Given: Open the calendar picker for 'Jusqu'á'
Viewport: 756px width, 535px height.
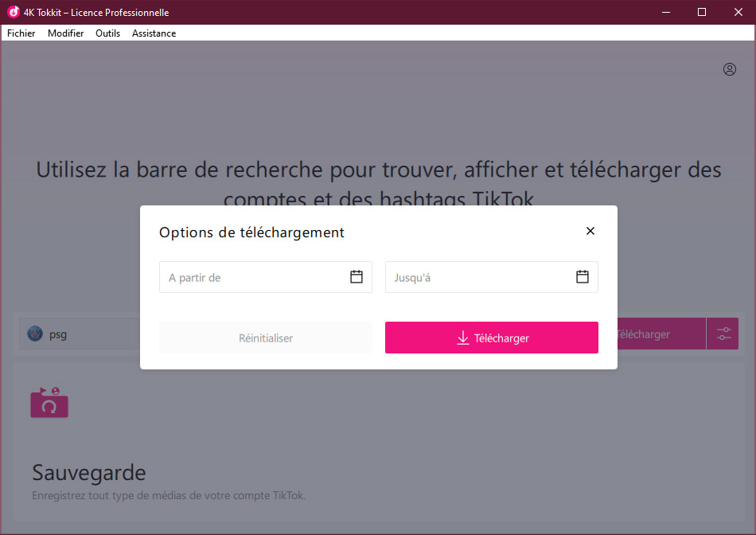Looking at the screenshot, I should click(583, 277).
